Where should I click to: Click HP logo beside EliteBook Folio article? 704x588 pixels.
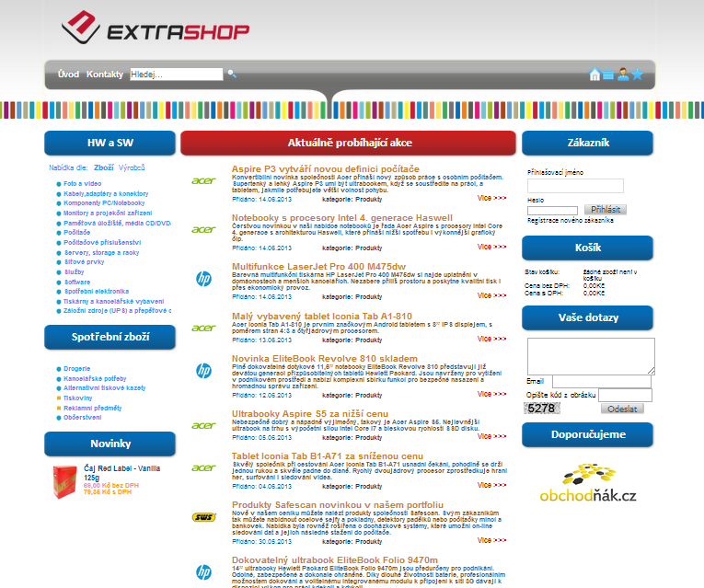point(203,572)
